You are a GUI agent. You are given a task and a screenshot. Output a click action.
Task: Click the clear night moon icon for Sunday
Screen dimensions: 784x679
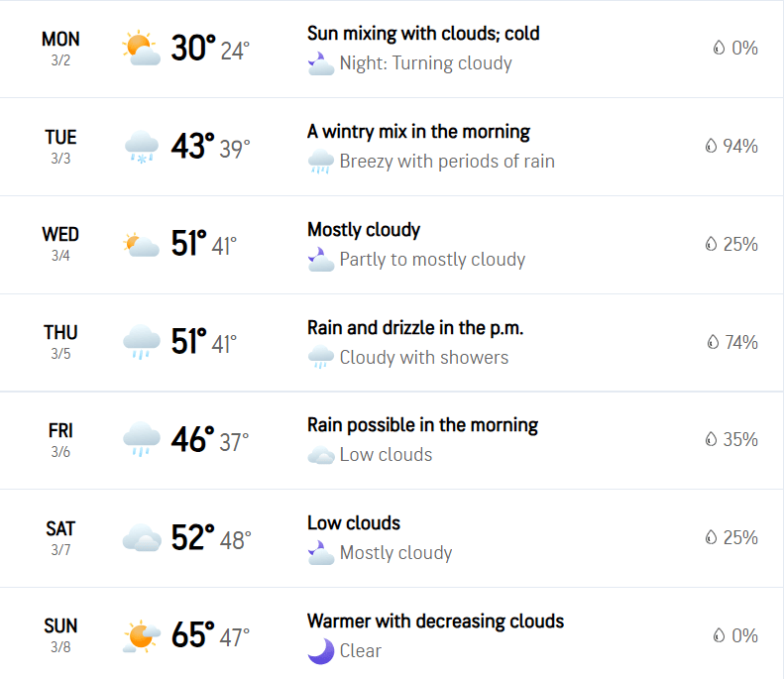(x=320, y=651)
